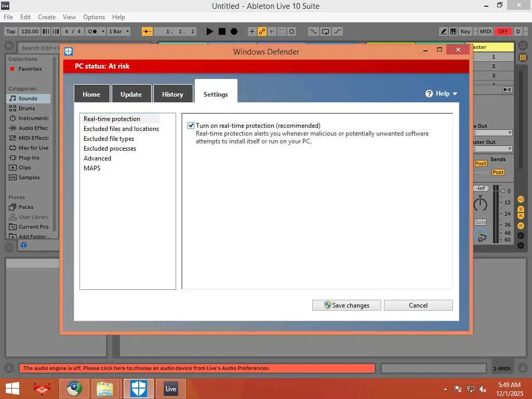532x399 pixels.
Task: Switch to Windows Defender History tab
Action: point(172,94)
